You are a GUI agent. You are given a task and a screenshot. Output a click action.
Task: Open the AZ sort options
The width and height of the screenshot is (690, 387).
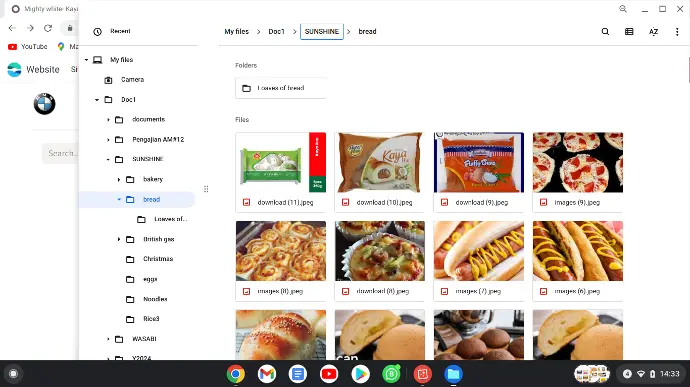point(653,31)
